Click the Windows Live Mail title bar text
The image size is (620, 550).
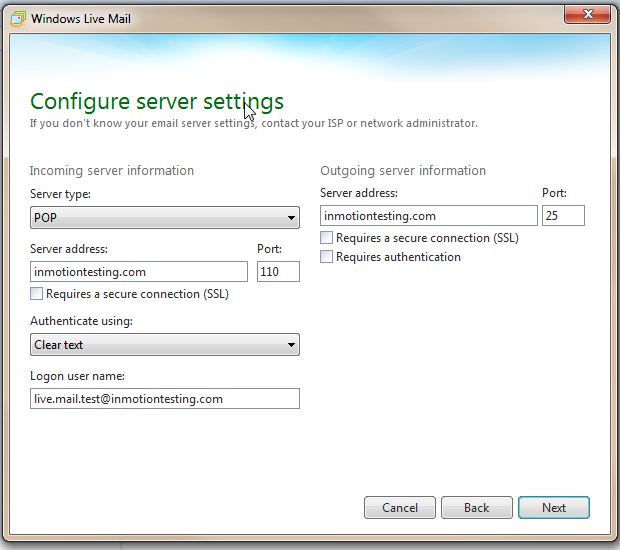pyautogui.click(x=80, y=17)
